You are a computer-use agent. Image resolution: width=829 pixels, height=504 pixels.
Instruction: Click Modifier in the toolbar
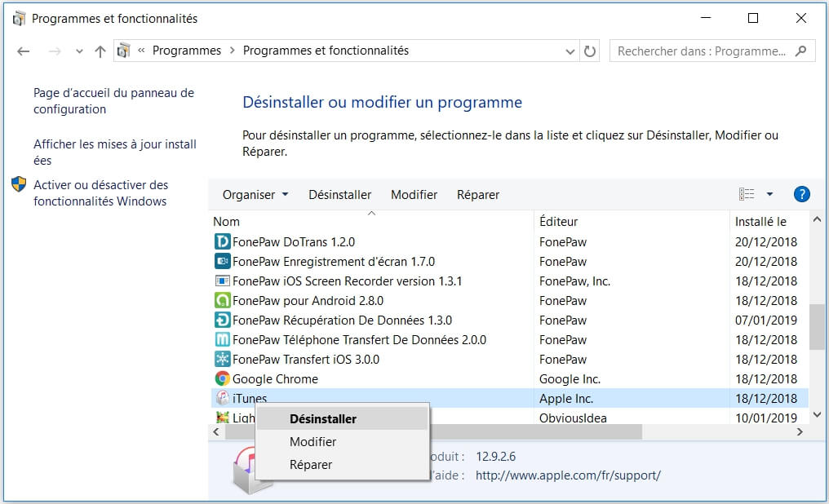pyautogui.click(x=414, y=195)
